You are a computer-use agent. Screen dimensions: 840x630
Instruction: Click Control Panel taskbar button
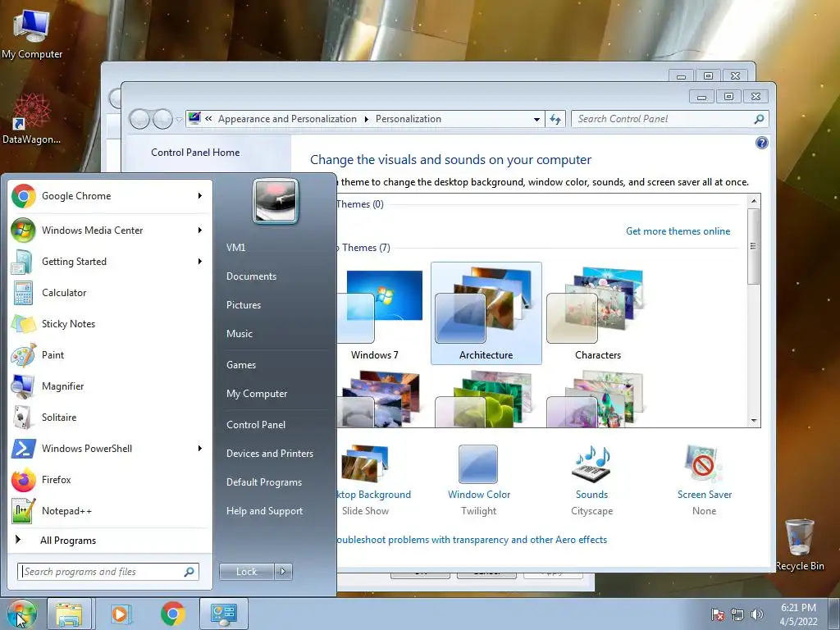[x=223, y=614]
